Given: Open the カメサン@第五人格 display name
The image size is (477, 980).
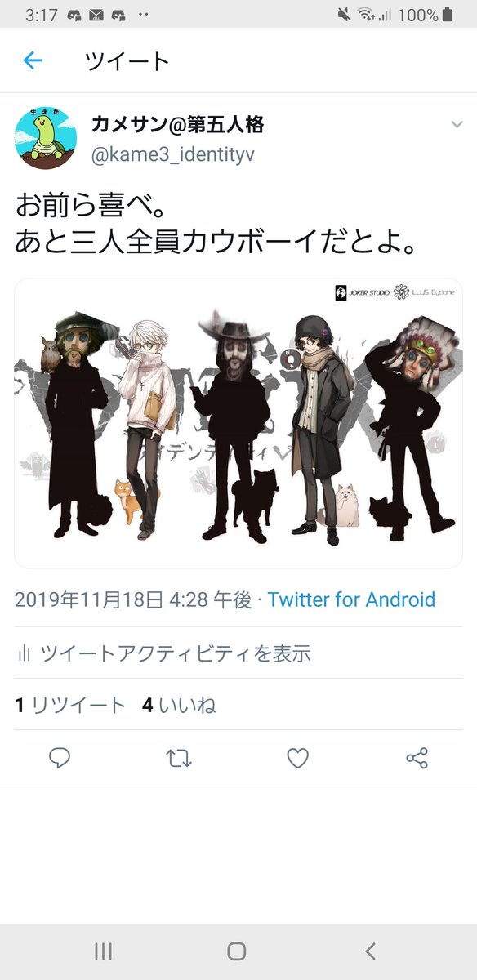Looking at the screenshot, I should (177, 125).
